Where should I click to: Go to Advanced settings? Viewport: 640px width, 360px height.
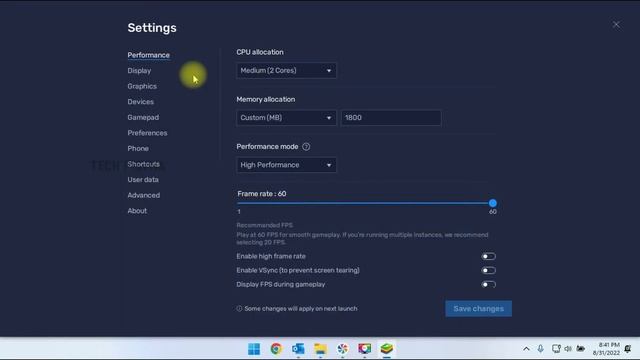coord(143,195)
